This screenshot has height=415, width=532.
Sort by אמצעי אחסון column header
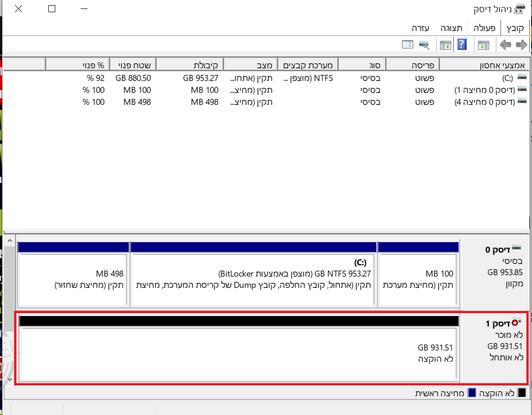(485, 64)
